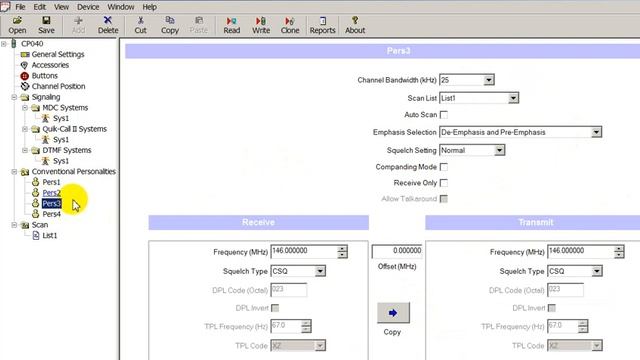Image resolution: width=640 pixels, height=360 pixels.
Task: Select Sys1 under DTMF Systems
Action: [61, 161]
